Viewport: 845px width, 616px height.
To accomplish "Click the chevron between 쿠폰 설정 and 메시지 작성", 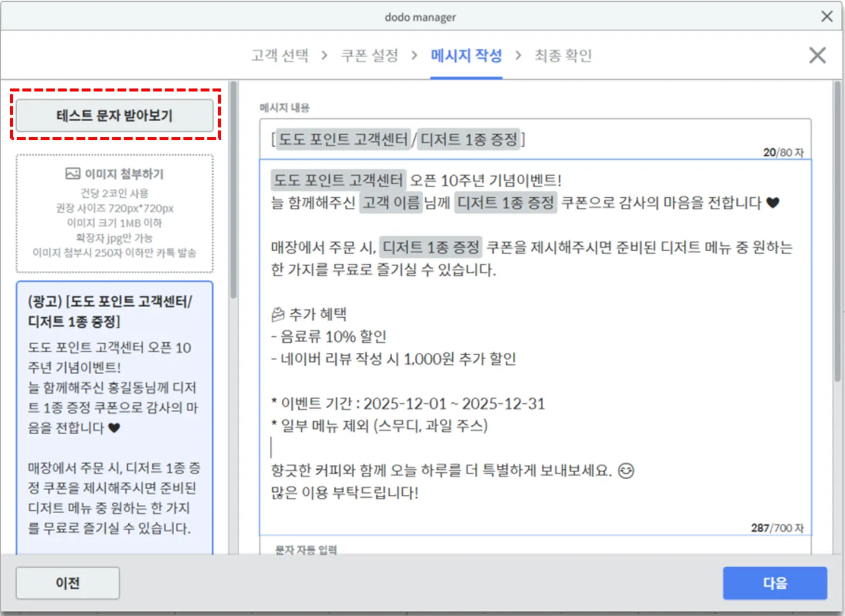I will 415,55.
